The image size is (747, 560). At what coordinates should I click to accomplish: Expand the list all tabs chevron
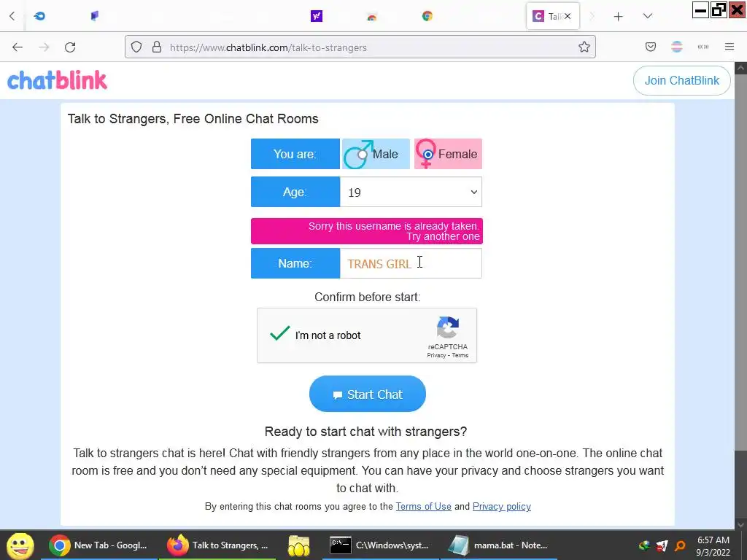click(x=648, y=16)
